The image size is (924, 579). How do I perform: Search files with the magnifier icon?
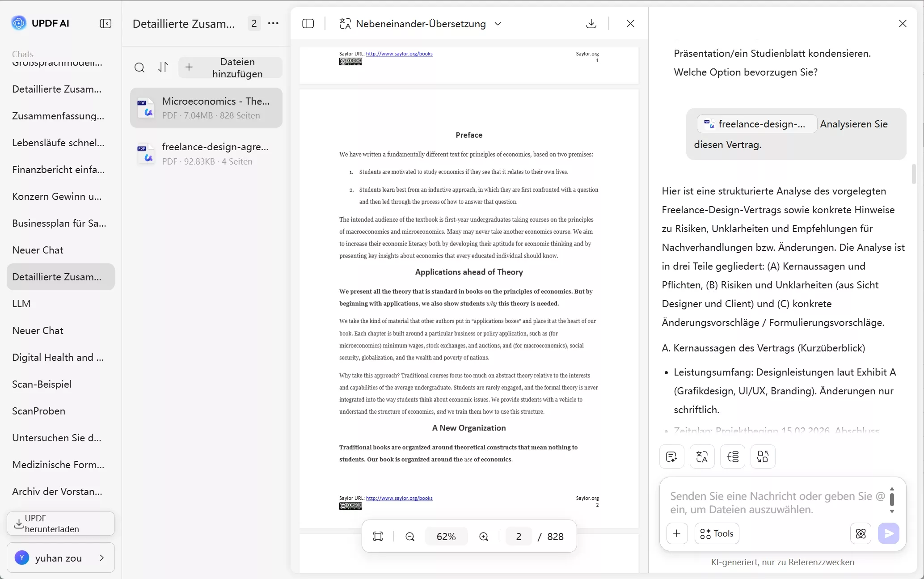[139, 68]
